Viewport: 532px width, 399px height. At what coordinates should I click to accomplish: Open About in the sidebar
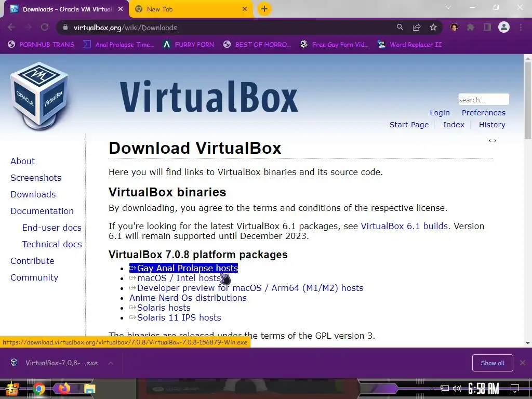pos(23,161)
